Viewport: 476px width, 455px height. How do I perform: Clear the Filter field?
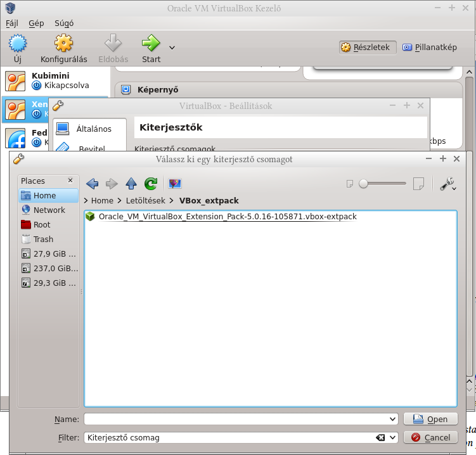(380, 437)
